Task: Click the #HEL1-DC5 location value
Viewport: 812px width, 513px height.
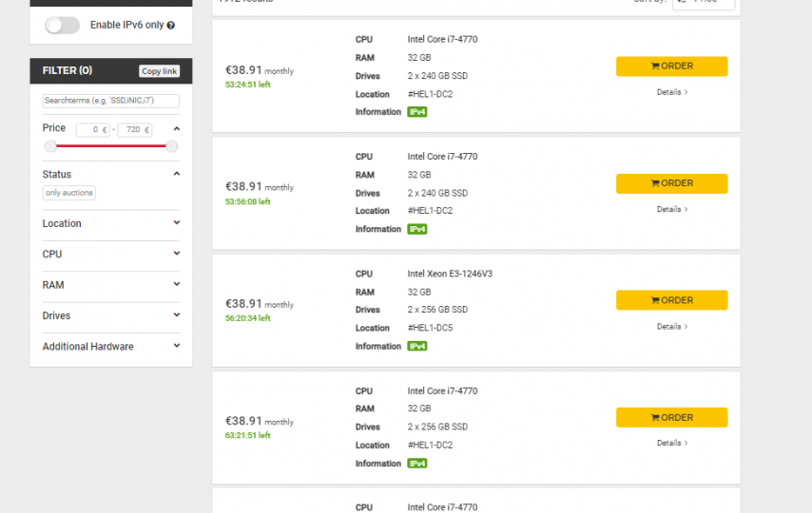Action: tap(430, 328)
